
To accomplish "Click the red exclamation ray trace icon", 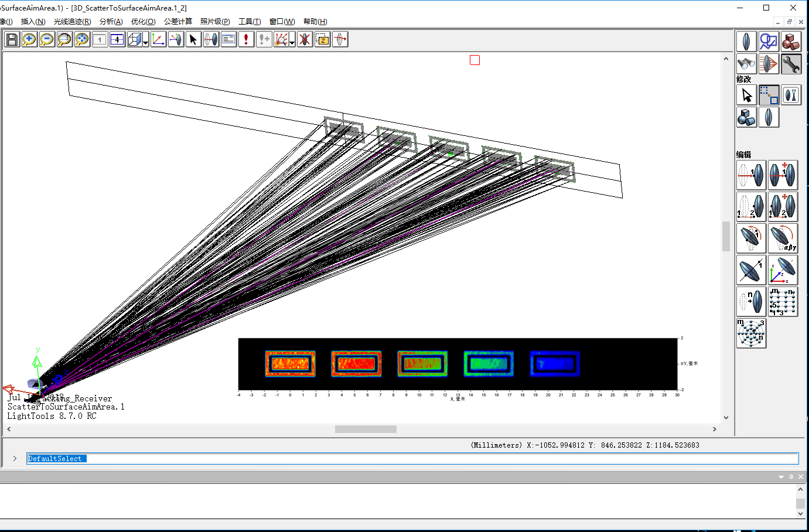I will 246,39.
